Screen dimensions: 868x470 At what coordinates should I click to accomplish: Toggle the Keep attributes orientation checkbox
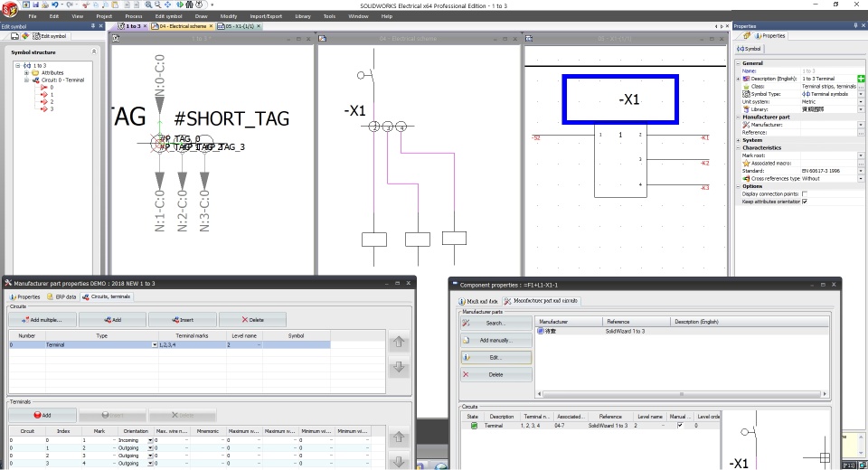(x=805, y=202)
